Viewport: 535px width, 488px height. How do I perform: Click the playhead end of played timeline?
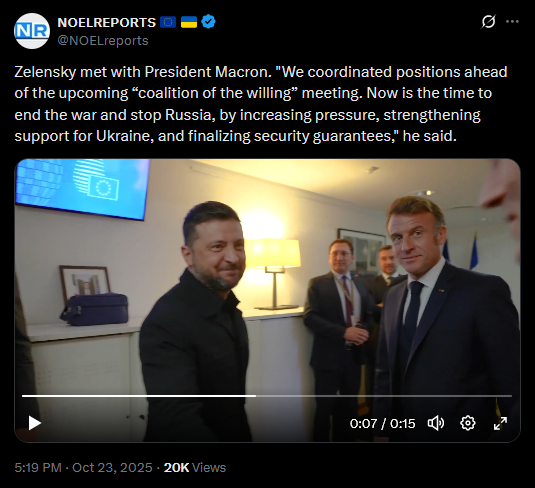[256, 396]
